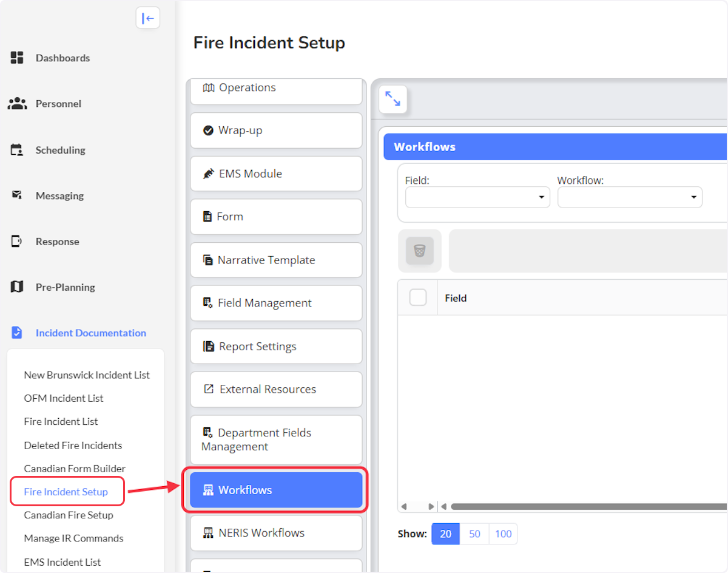
Task: Select the Field Management tab
Action: coord(276,303)
